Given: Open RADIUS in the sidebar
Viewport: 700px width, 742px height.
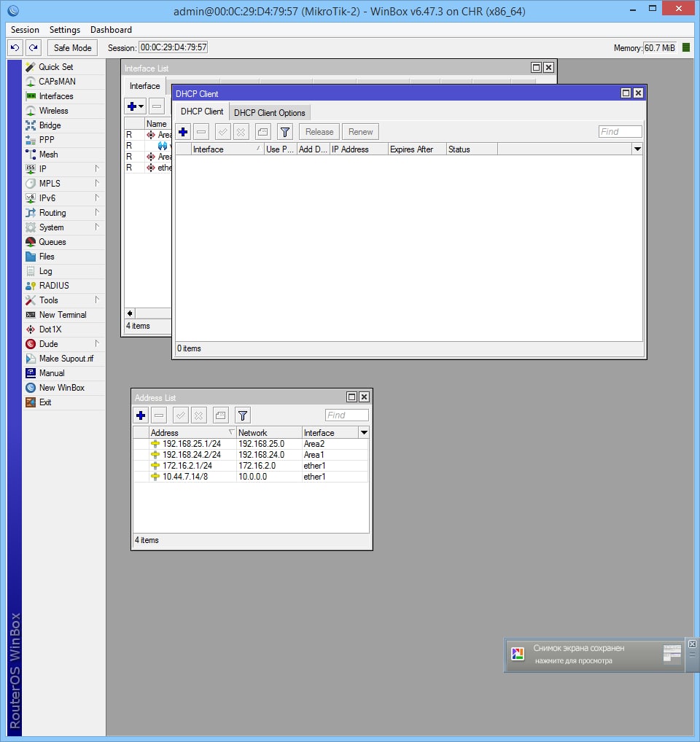Looking at the screenshot, I should point(64,285).
